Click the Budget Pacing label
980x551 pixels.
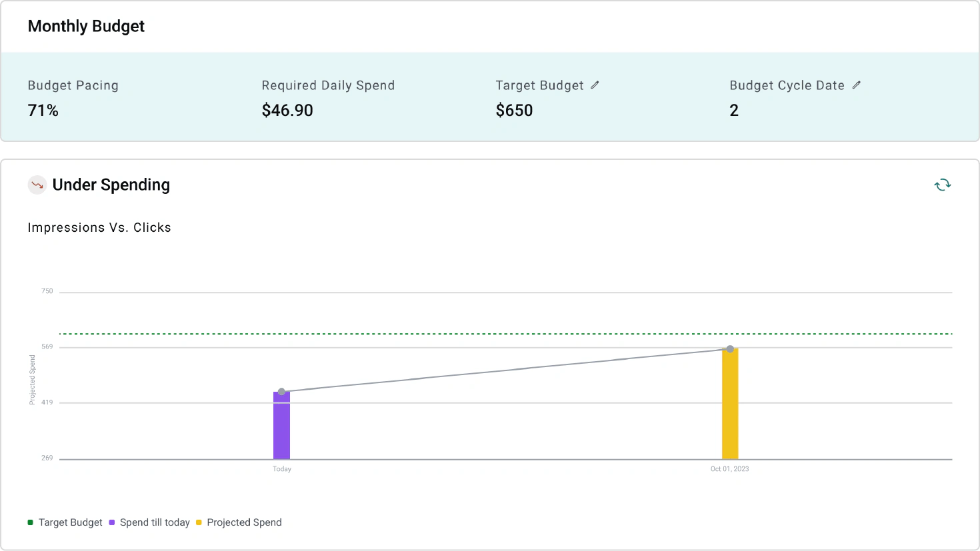point(73,85)
